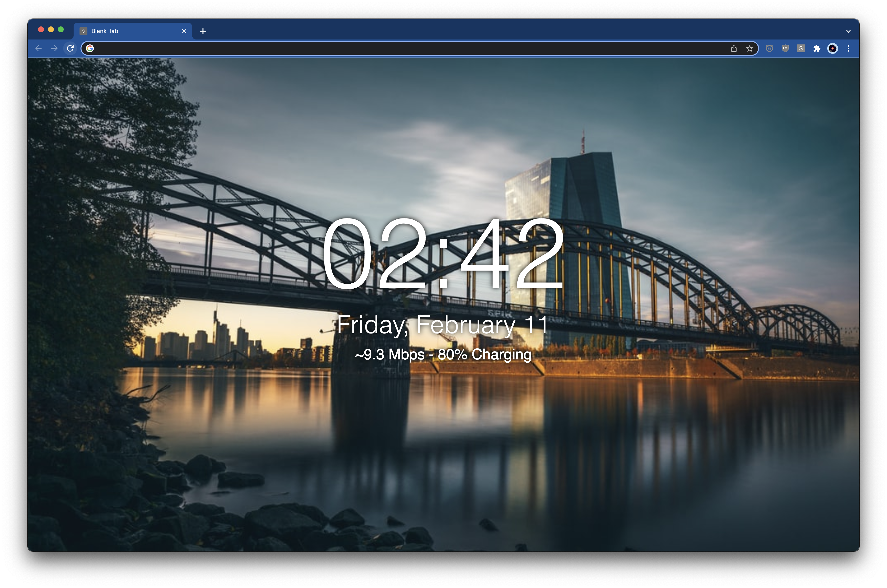Screen dimensions: 887x588
Task: Open the Extensions puzzle menu
Action: 816,48
